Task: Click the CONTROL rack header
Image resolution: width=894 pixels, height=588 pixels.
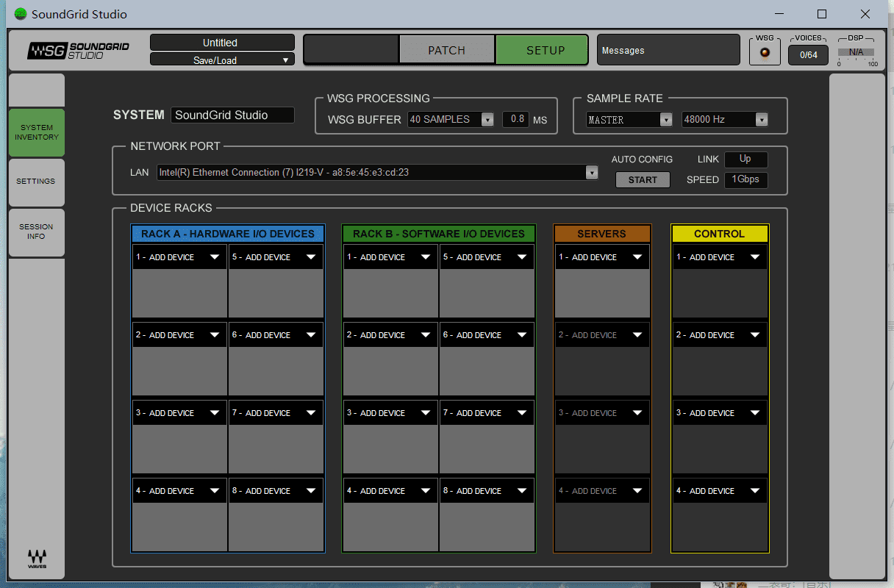Action: pos(720,234)
